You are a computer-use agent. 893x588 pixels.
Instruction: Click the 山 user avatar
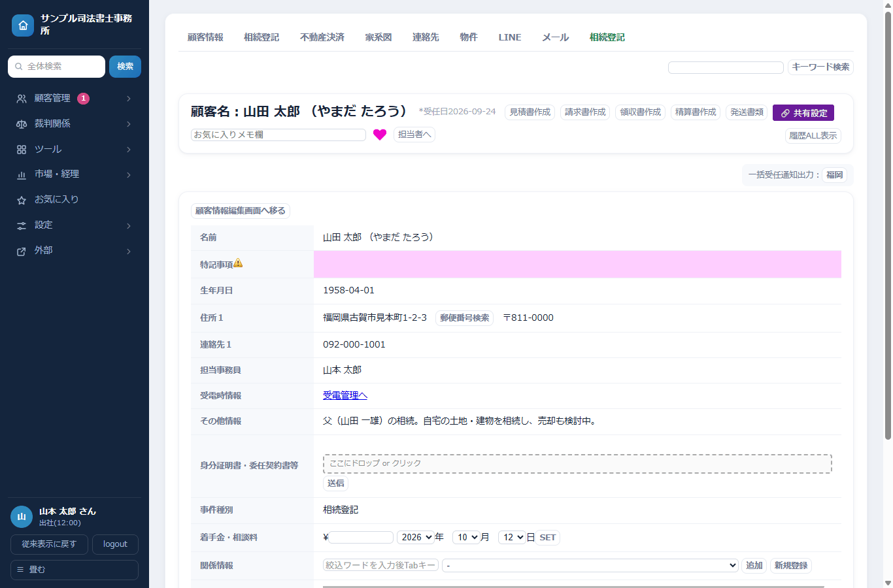[22, 517]
